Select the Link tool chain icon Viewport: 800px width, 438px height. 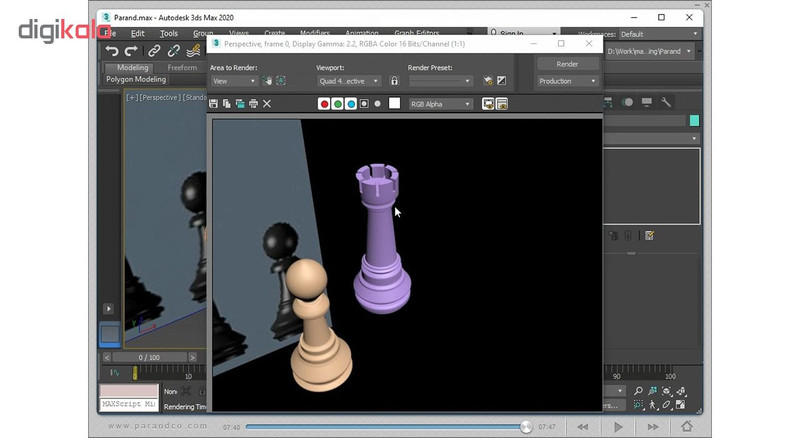(154, 51)
